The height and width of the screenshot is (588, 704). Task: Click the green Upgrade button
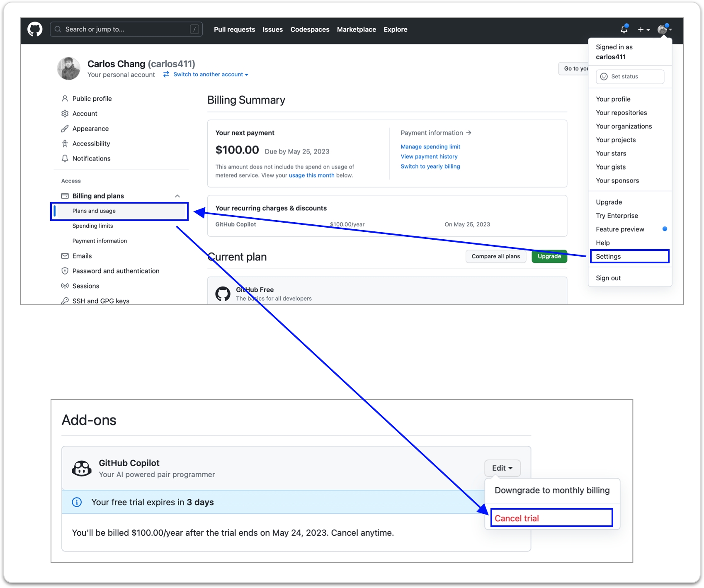pyautogui.click(x=549, y=256)
